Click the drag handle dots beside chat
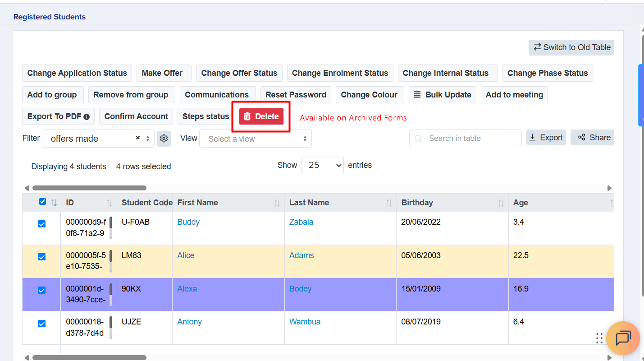 click(x=599, y=338)
